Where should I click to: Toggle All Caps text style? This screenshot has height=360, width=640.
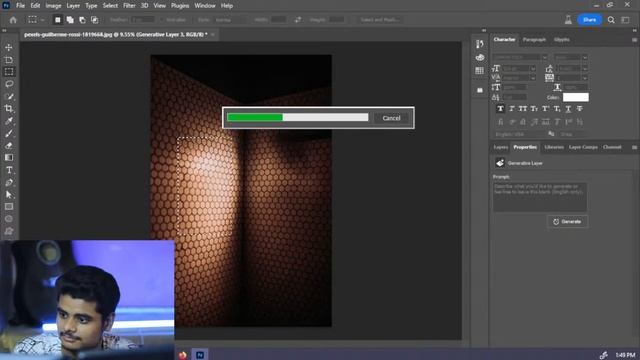(523, 109)
